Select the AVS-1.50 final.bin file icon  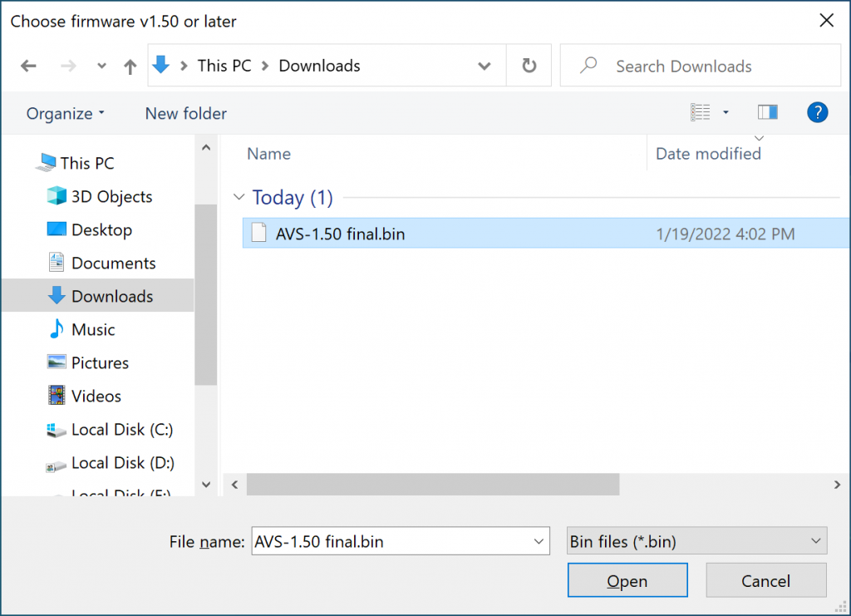(x=259, y=234)
